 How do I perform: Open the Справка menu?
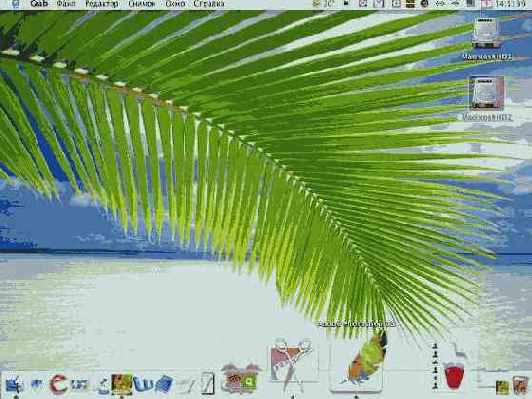209,4
